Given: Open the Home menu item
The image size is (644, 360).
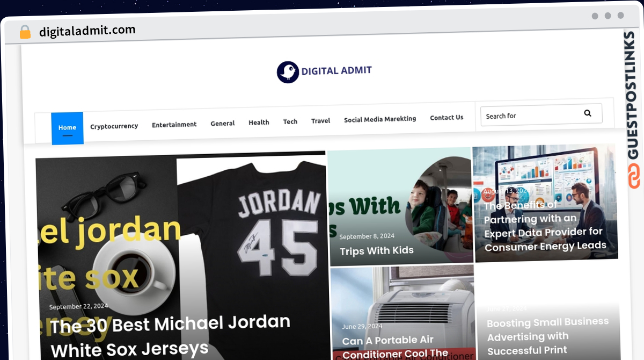Looking at the screenshot, I should click(x=67, y=128).
